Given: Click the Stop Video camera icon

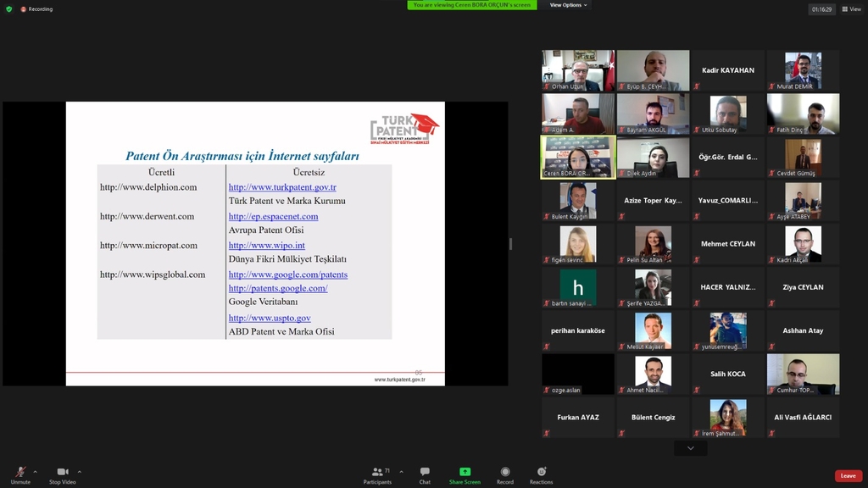Looking at the screenshot, I should 63,471.
